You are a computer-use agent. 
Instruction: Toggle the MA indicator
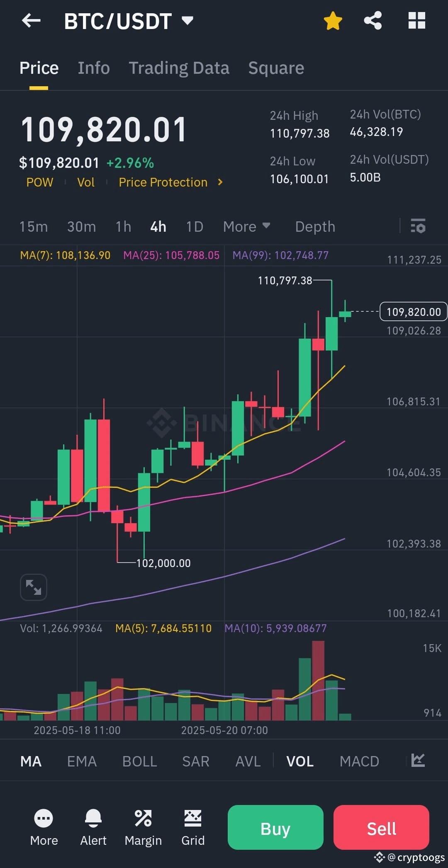point(31,761)
